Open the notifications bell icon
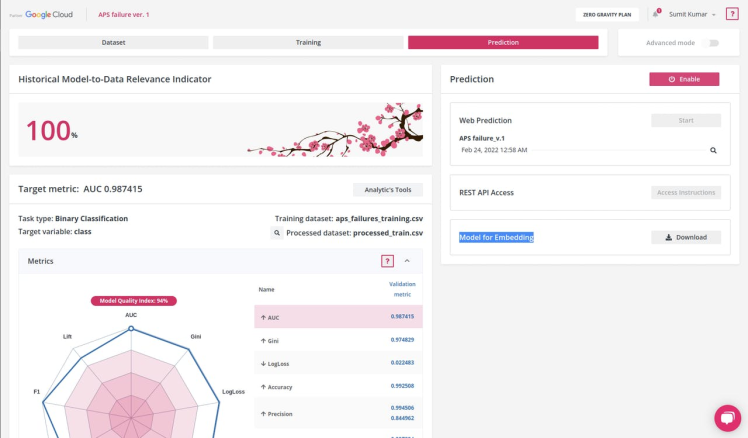Image resolution: width=748 pixels, height=438 pixels. coord(656,14)
